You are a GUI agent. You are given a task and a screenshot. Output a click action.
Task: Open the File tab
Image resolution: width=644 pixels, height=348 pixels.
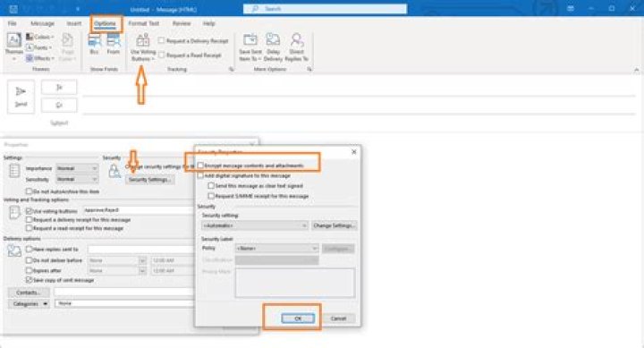pyautogui.click(x=13, y=23)
